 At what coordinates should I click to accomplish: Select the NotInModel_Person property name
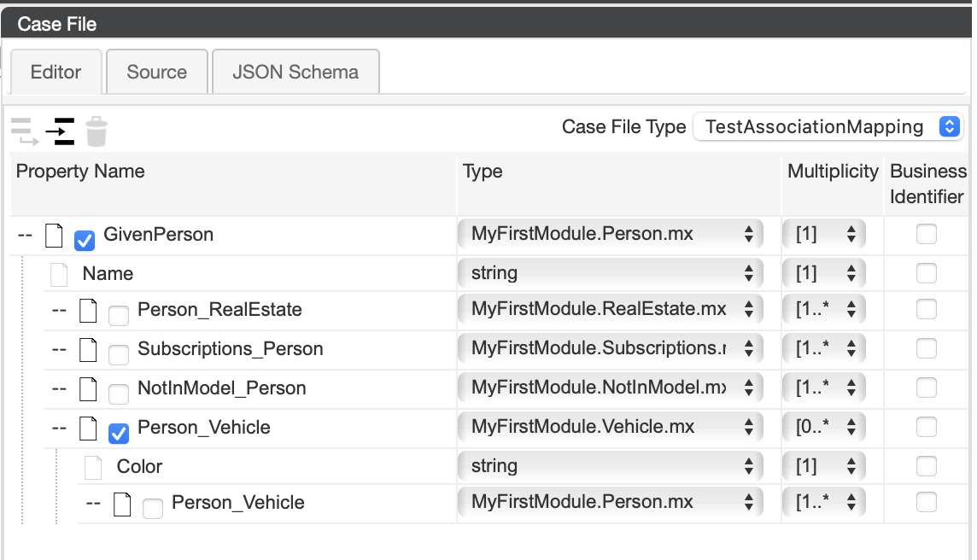[x=221, y=388]
